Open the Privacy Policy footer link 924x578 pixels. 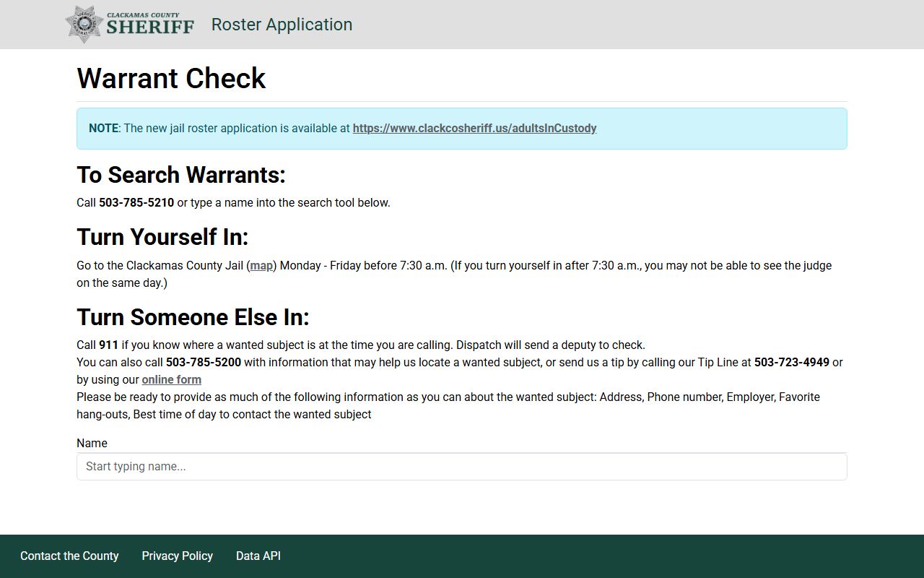(178, 556)
